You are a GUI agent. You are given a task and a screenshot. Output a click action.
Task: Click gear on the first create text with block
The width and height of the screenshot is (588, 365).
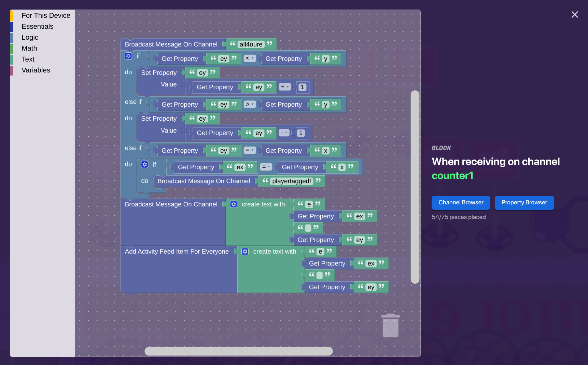click(x=234, y=204)
